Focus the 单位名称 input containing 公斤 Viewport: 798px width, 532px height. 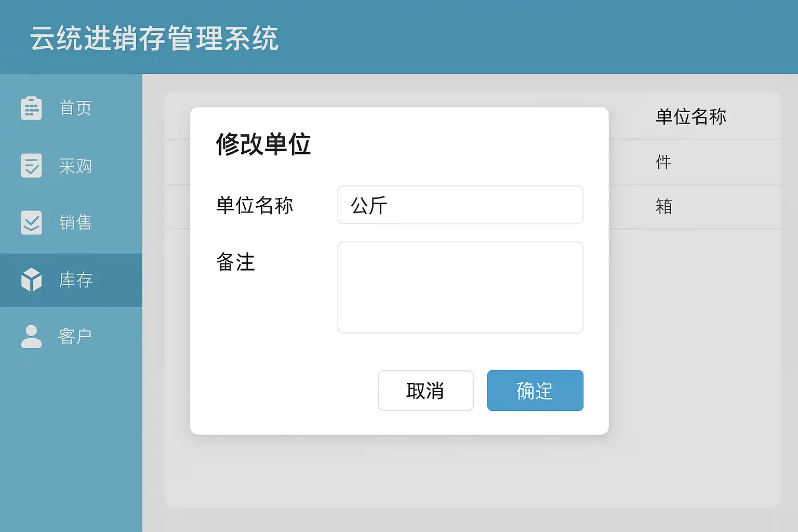tap(460, 205)
